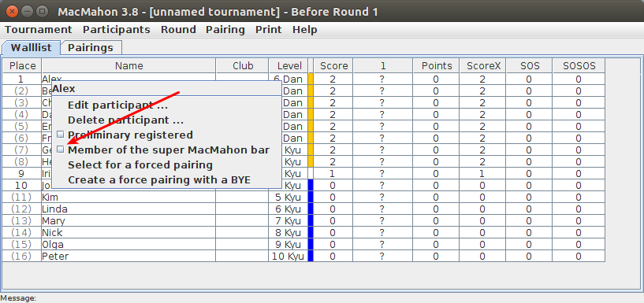The width and height of the screenshot is (644, 303).
Task: Click the Place column header
Action: click(x=22, y=65)
